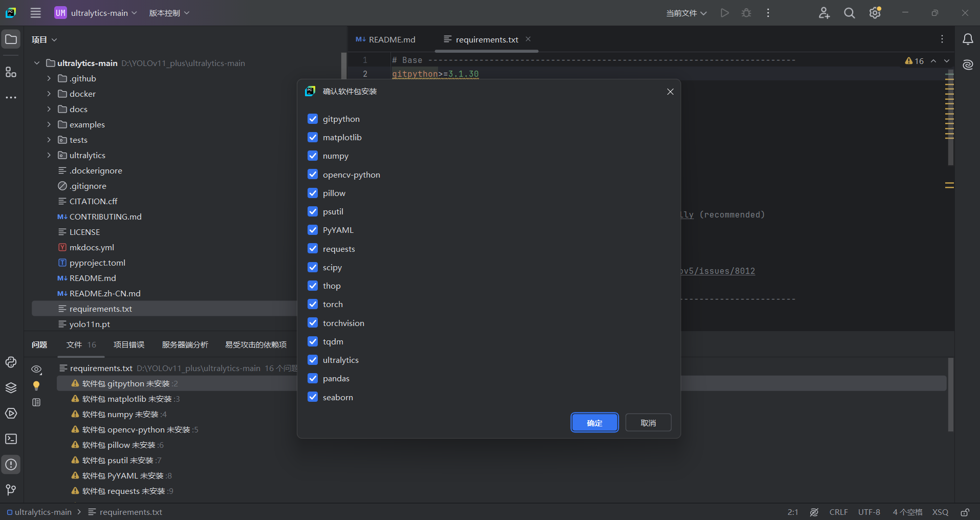Click the quick-fix light bulb icon
980x520 pixels.
pyautogui.click(x=36, y=385)
